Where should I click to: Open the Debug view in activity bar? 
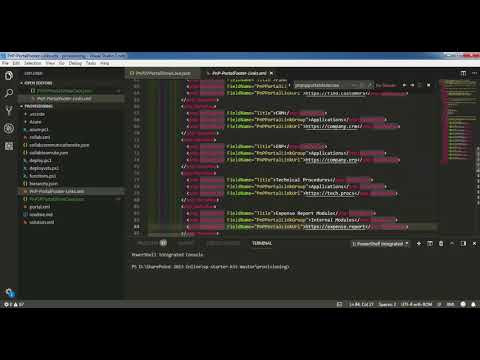click(9, 128)
